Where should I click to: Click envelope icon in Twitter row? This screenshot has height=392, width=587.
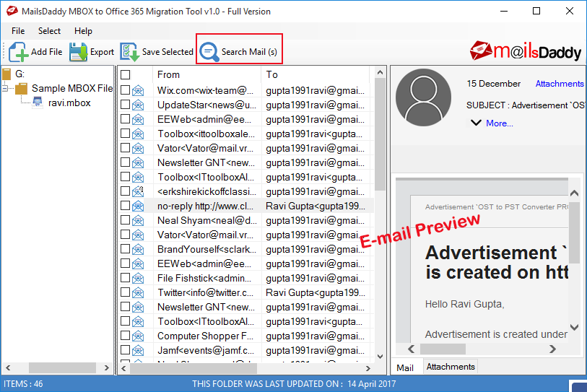click(x=138, y=293)
